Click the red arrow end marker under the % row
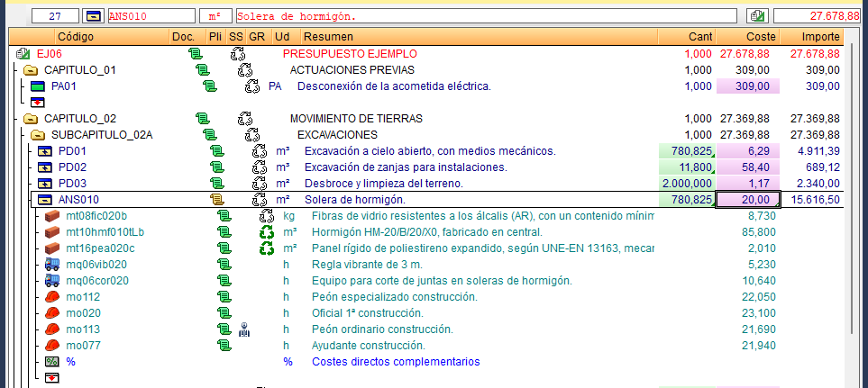The height and width of the screenshot is (388, 868). [x=52, y=378]
